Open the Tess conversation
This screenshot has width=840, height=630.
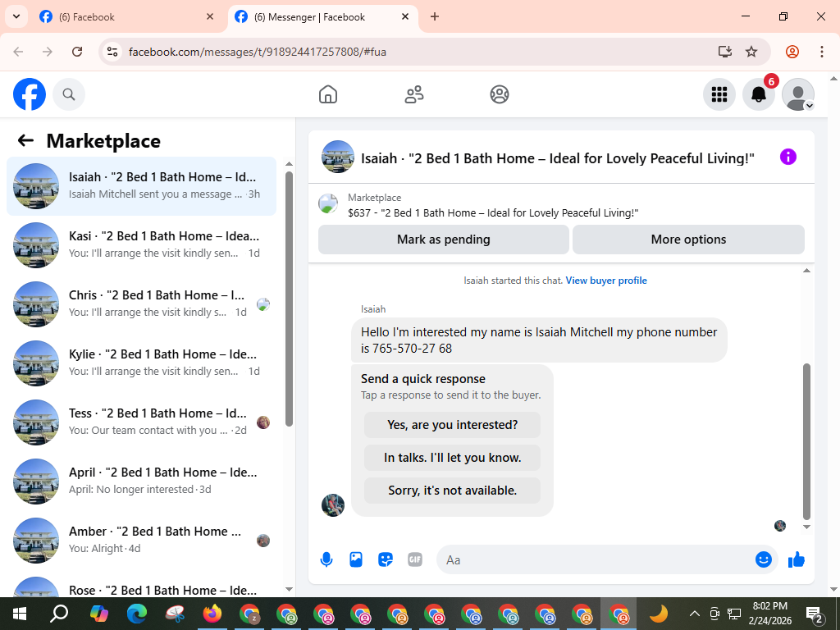141,422
